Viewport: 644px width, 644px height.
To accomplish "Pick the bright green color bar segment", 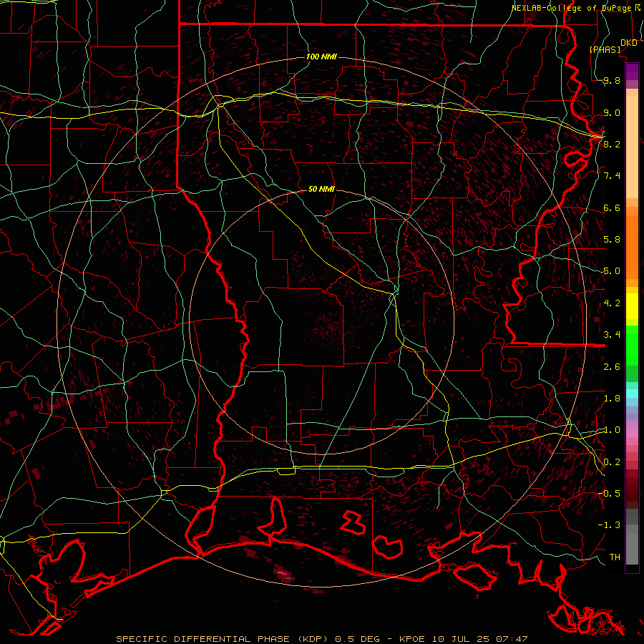I will pyautogui.click(x=632, y=346).
